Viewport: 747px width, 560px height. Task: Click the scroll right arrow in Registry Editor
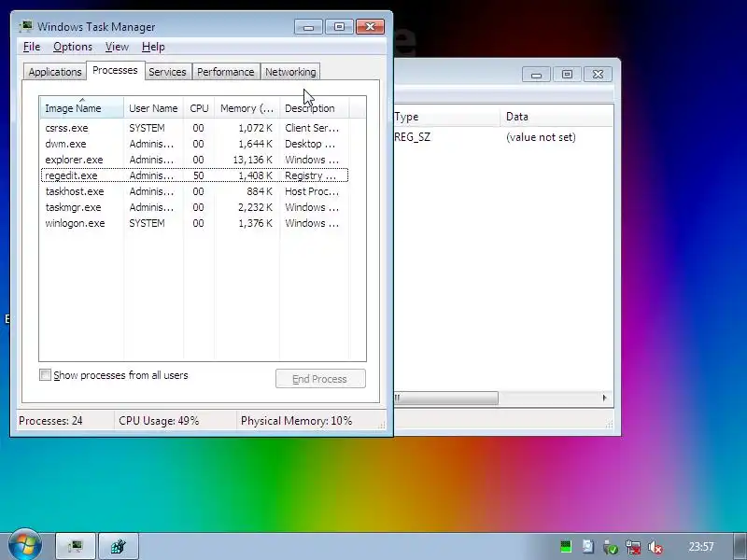click(604, 398)
